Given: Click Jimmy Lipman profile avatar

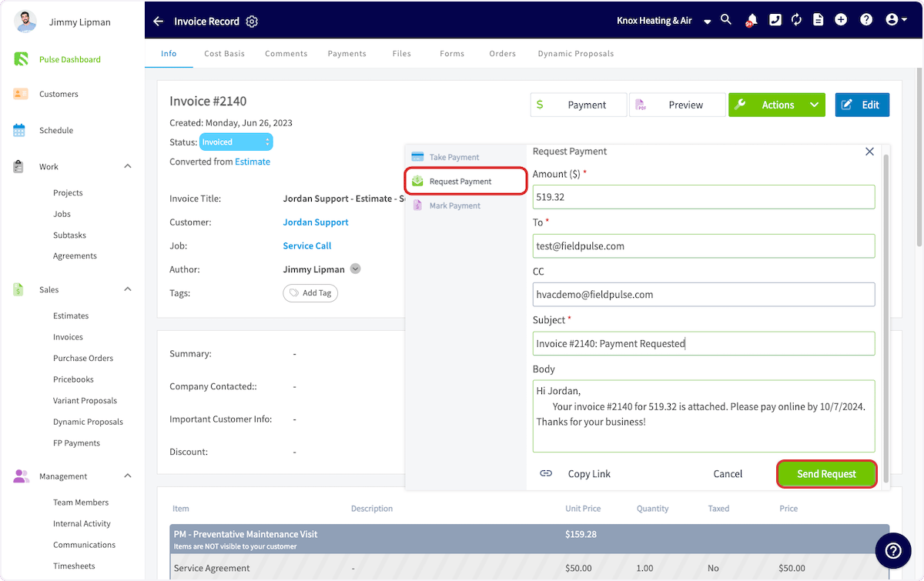Looking at the screenshot, I should 25,22.
